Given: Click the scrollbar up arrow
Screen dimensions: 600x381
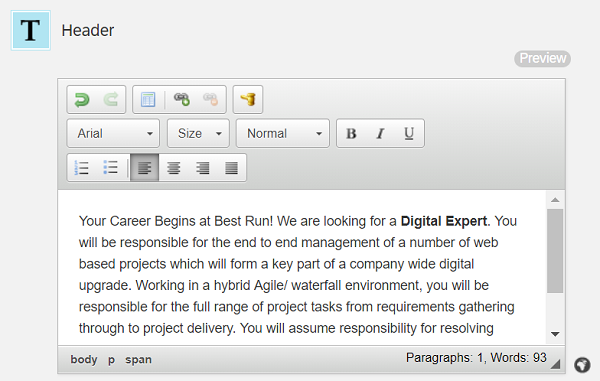Looking at the screenshot, I should (x=555, y=200).
